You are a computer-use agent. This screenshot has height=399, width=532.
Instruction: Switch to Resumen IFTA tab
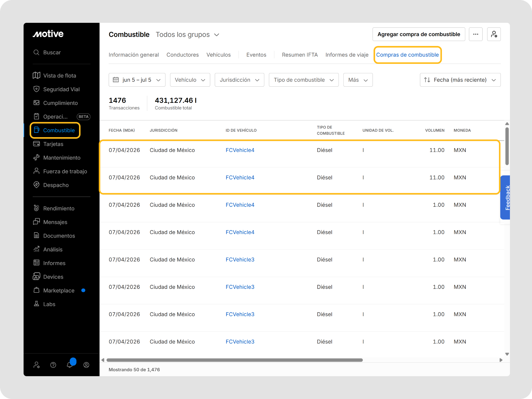(x=300, y=55)
